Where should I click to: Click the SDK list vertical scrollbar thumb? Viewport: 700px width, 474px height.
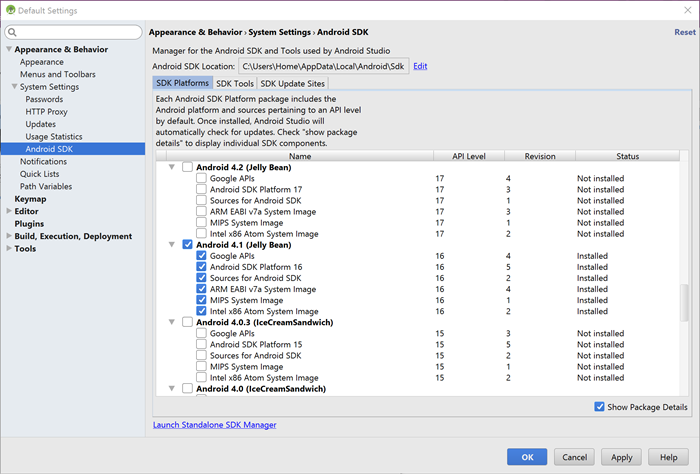click(x=684, y=302)
